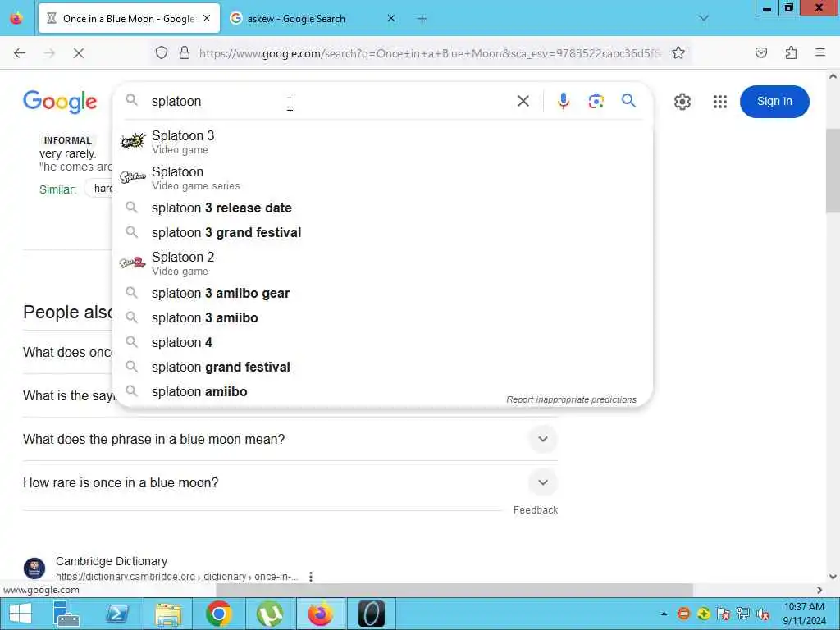Image resolution: width=840 pixels, height=630 pixels.
Task: Click the scroll right arrow on horizontal scrollbar
Action: [819, 590]
